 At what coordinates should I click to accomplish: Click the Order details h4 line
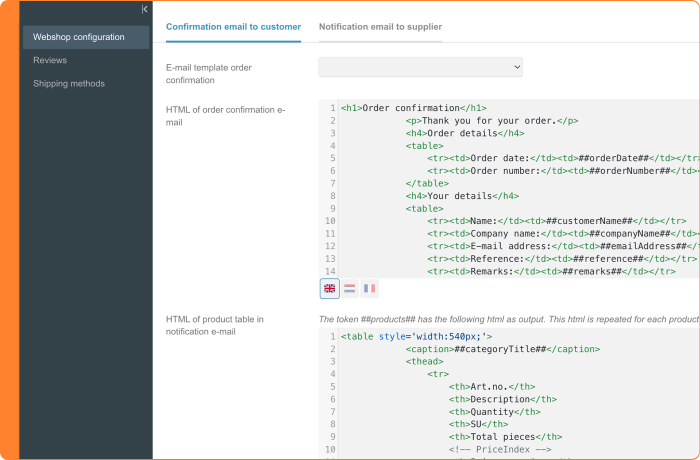(x=465, y=133)
